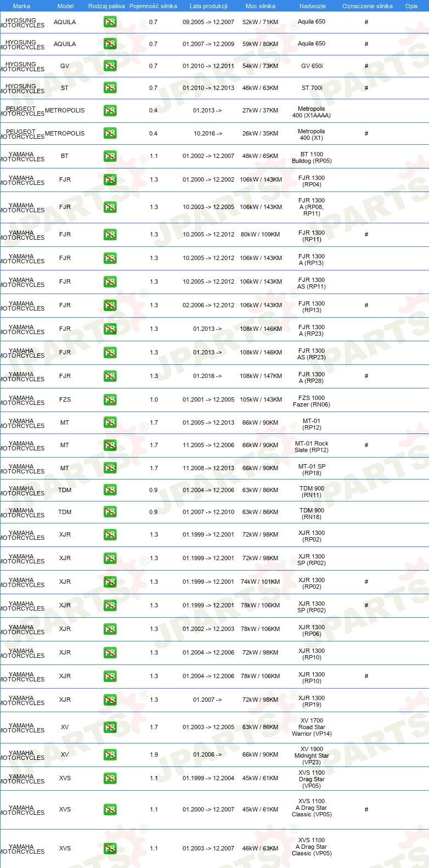Click the Moc silnika column header

(x=261, y=6)
